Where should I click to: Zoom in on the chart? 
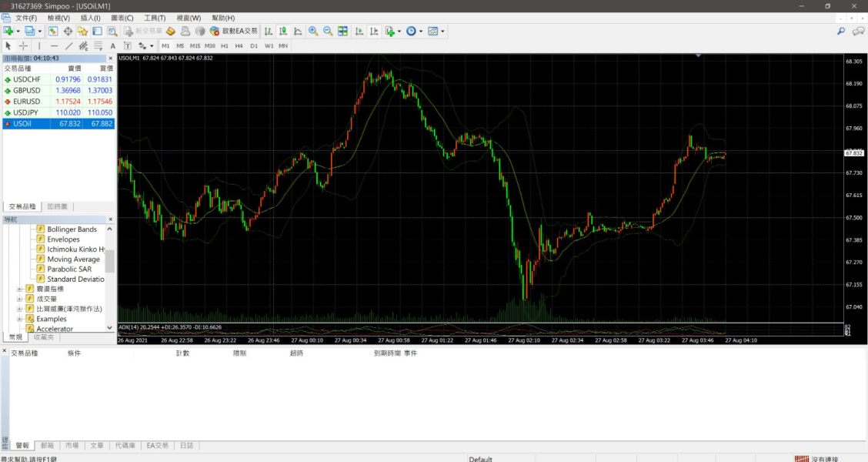point(313,32)
